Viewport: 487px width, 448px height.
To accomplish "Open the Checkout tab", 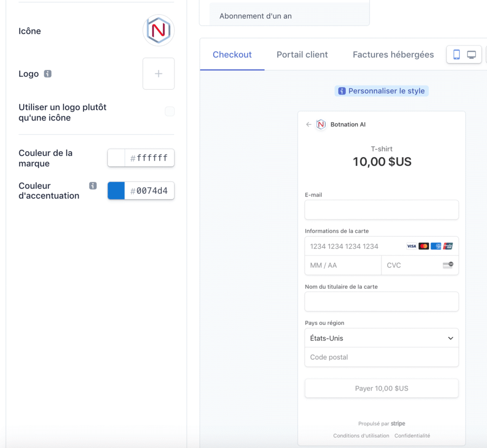I will pos(232,55).
